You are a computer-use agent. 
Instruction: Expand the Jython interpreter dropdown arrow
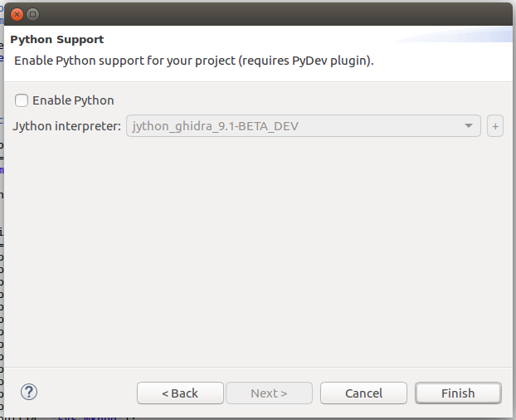pyautogui.click(x=471, y=126)
